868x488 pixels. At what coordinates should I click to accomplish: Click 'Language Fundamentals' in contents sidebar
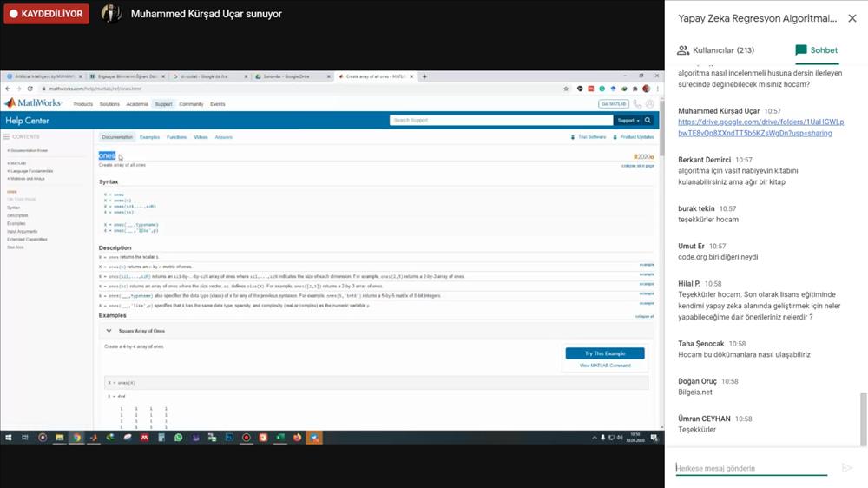(x=31, y=171)
